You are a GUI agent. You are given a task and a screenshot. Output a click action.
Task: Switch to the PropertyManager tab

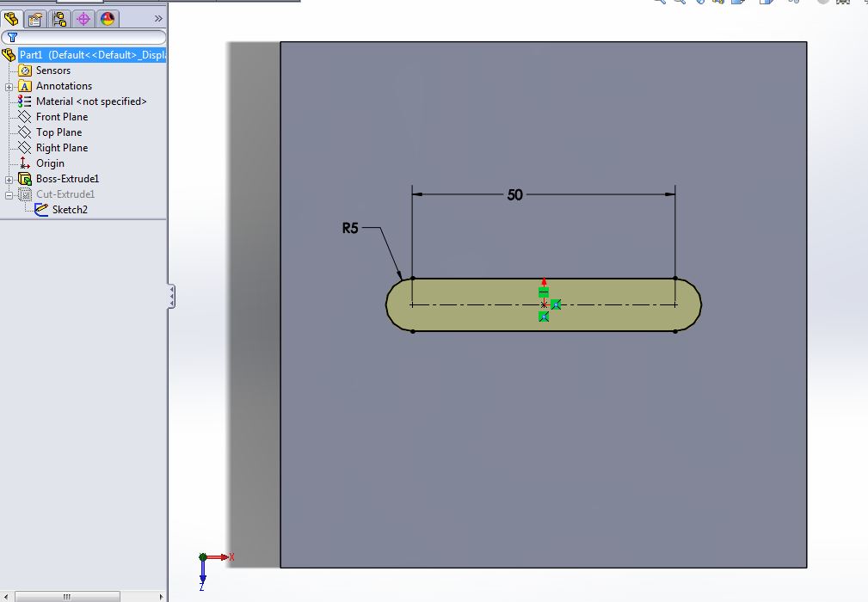(x=34, y=18)
